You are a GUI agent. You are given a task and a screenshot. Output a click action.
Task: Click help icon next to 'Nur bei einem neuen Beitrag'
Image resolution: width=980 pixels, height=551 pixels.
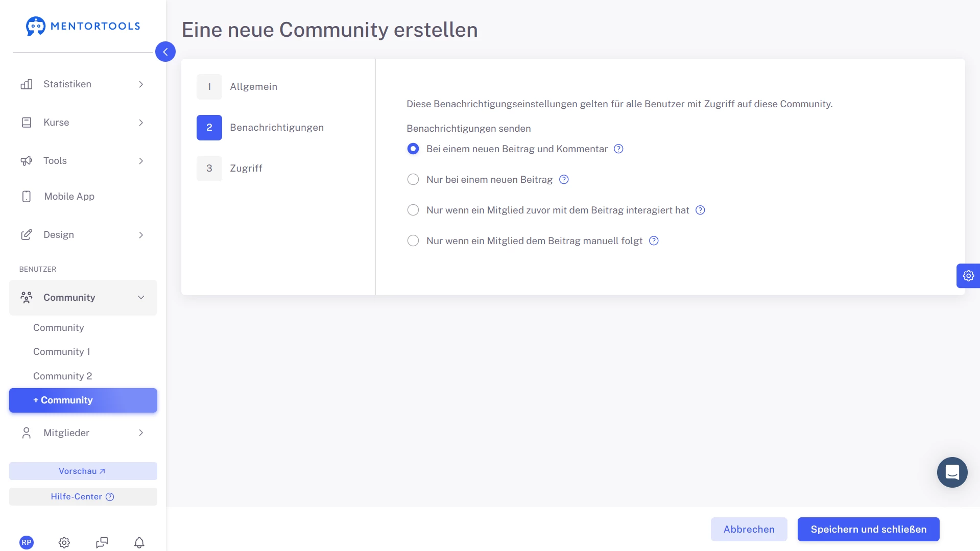coord(564,180)
